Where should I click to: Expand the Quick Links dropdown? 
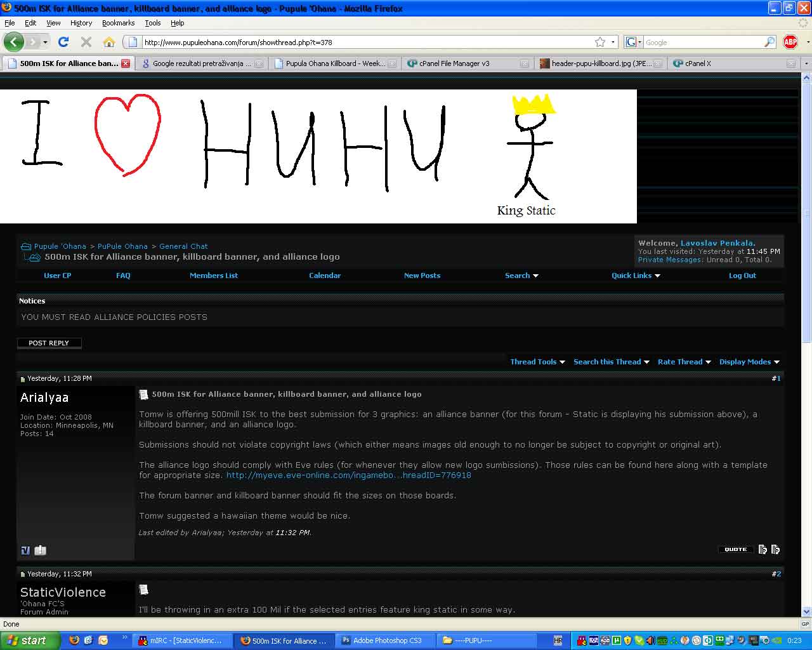[636, 275]
